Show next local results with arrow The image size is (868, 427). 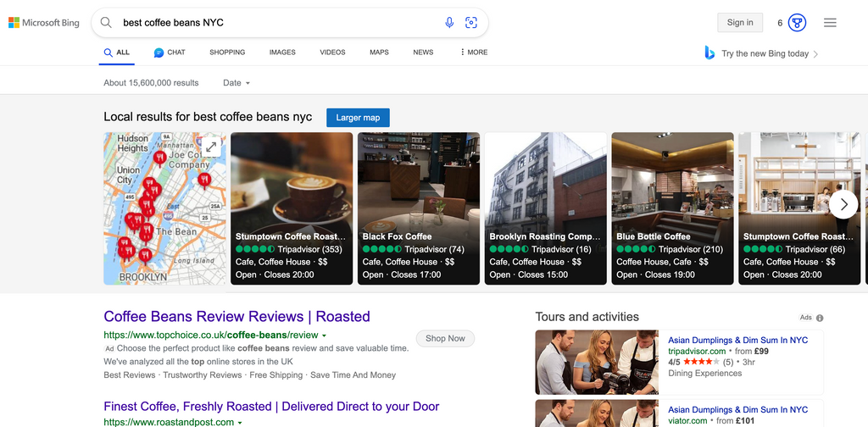843,205
